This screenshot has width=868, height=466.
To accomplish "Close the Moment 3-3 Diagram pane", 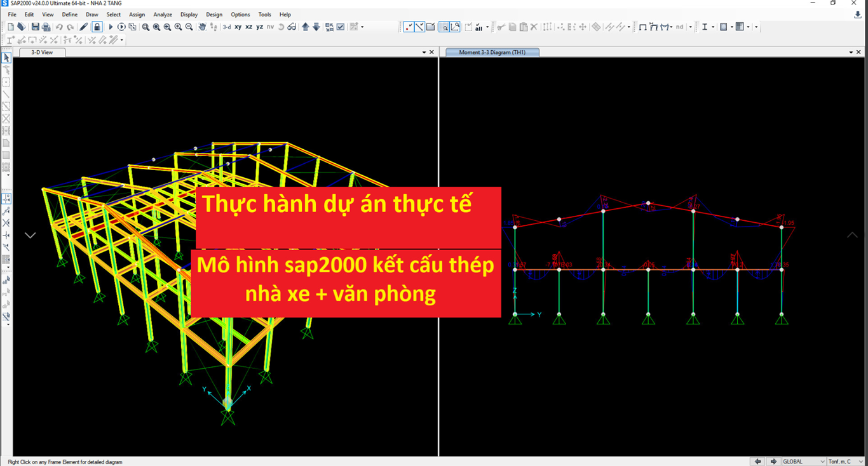I will (x=858, y=52).
